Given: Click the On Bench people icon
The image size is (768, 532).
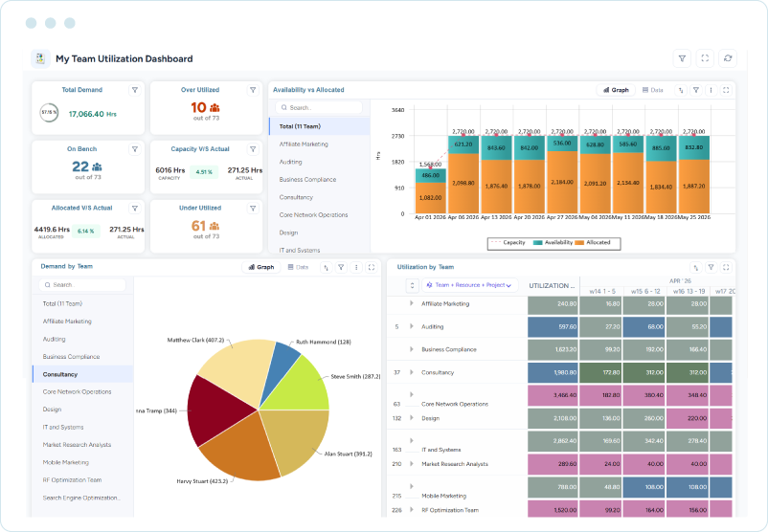Looking at the screenshot, I should pos(97,166).
